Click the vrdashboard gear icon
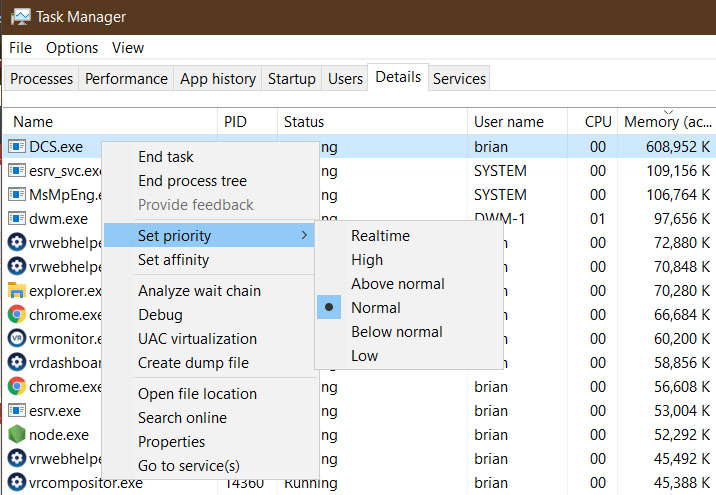 (x=17, y=363)
